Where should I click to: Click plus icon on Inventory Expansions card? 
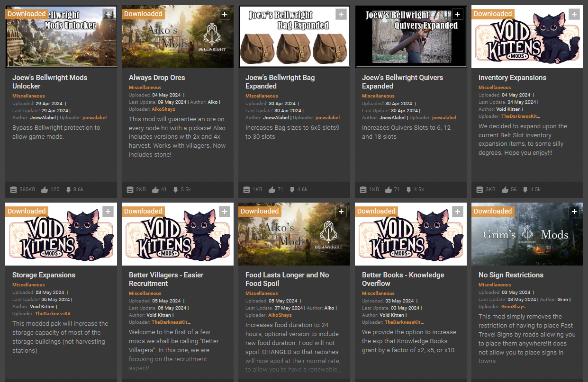click(x=574, y=15)
